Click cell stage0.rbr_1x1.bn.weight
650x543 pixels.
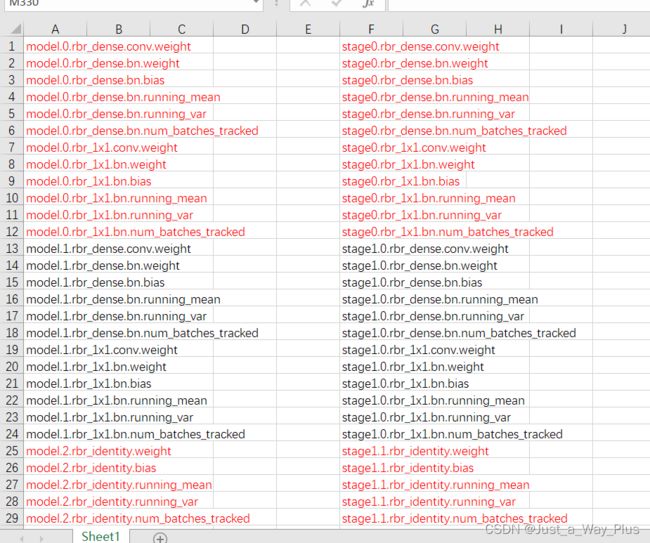[408, 165]
